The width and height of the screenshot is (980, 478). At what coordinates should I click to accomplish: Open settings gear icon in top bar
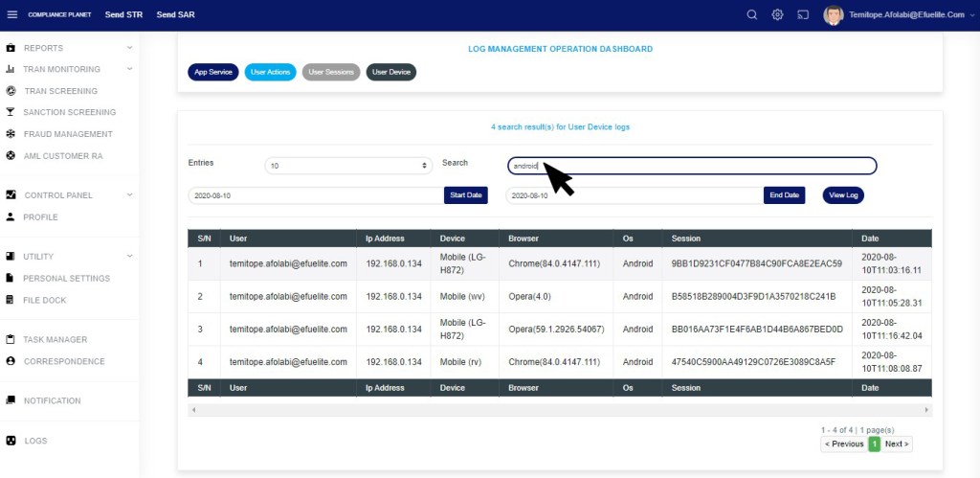coord(777,14)
